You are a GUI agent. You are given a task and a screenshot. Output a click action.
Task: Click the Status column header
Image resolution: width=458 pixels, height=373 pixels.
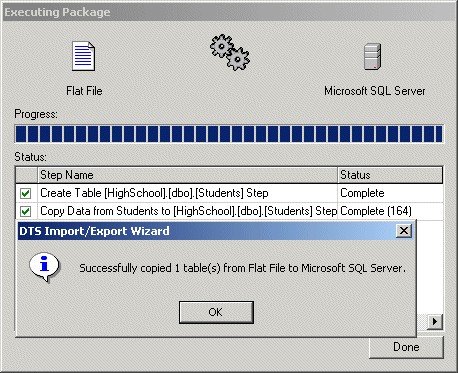[390, 175]
